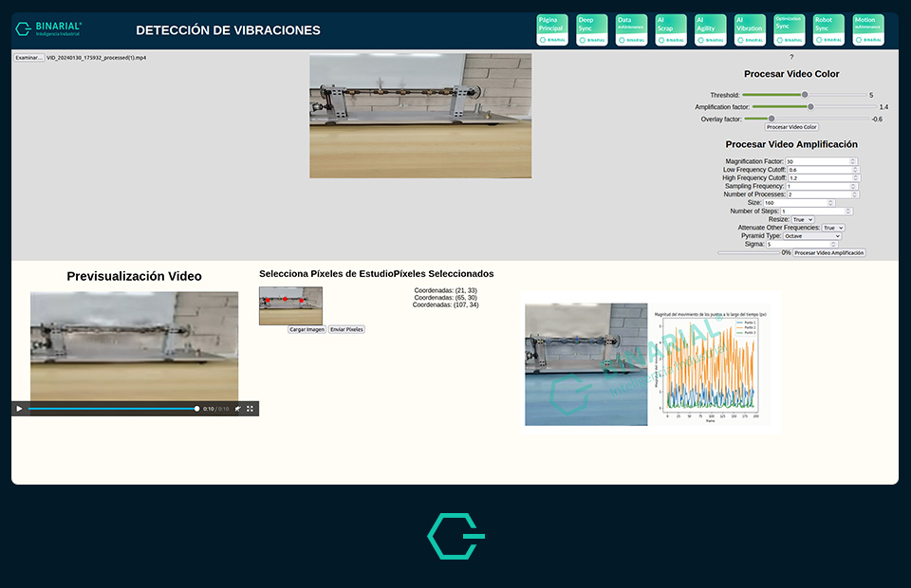Go to the AI Agility module tile
911x588 pixels.
[x=710, y=29]
